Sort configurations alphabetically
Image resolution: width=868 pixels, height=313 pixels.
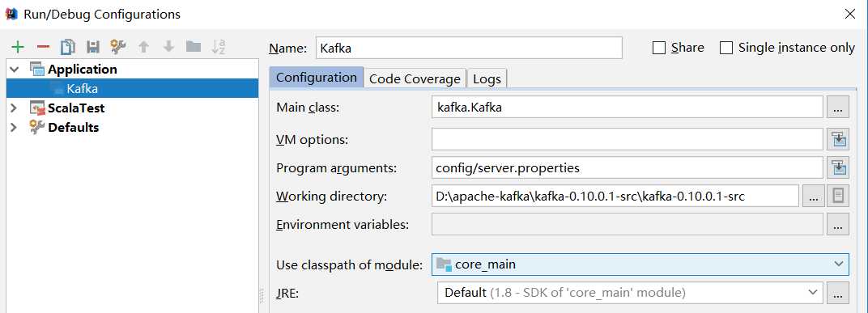219,47
